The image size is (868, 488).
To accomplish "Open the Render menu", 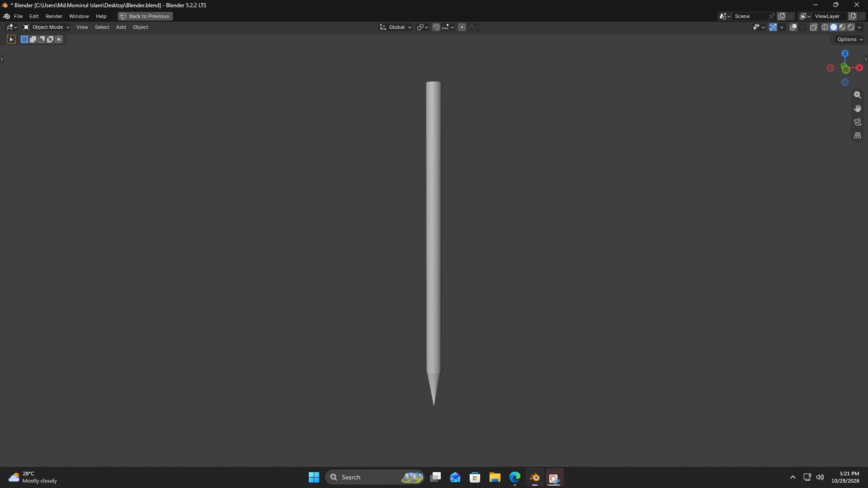I will click(54, 16).
